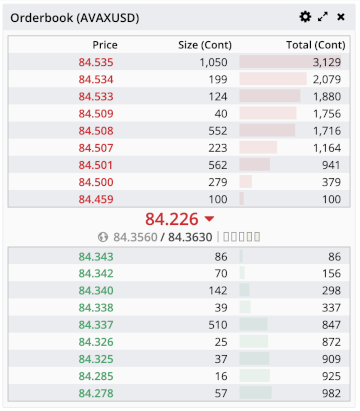This screenshot has height=411, width=360.
Task: Pick bid price 84.337
Action: [96, 325]
